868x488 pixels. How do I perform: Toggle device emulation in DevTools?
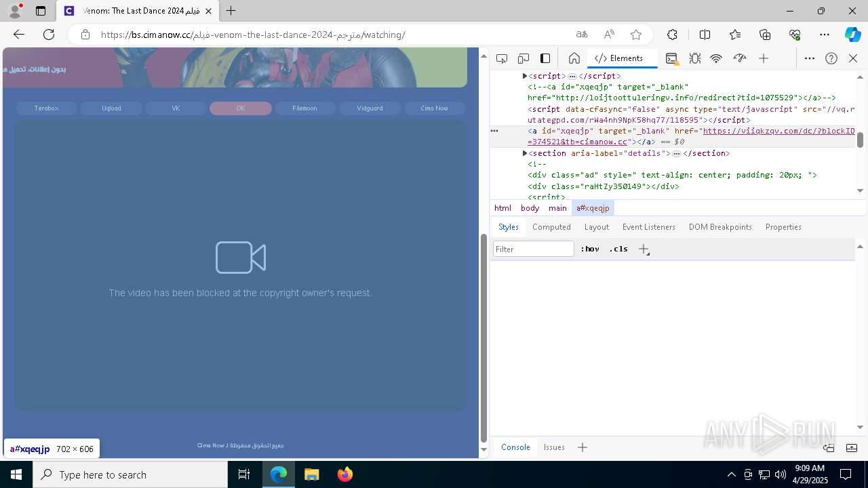pos(524,58)
